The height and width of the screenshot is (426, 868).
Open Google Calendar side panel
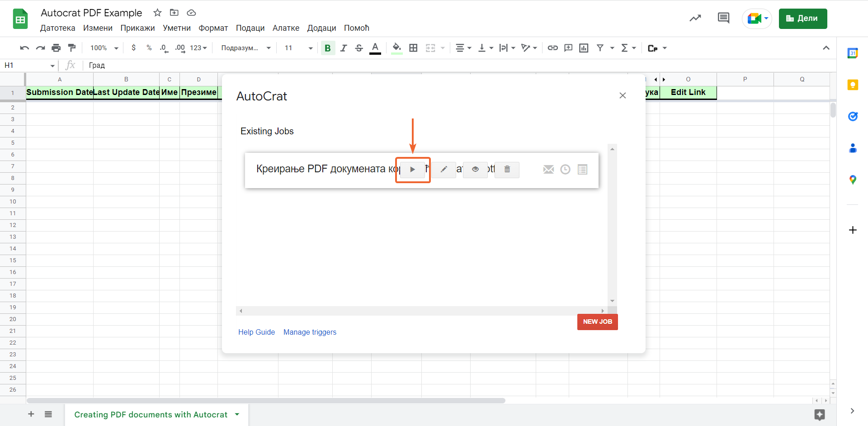pyautogui.click(x=853, y=53)
